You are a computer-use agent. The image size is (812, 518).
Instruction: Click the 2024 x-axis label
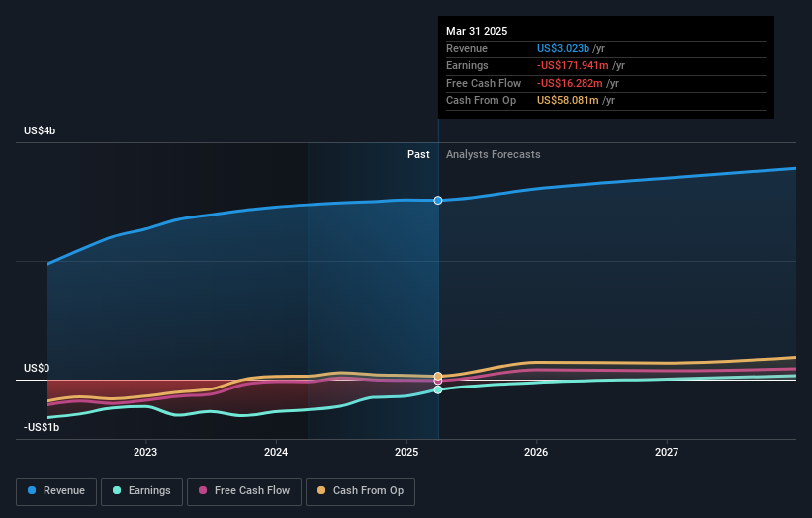[x=276, y=453]
